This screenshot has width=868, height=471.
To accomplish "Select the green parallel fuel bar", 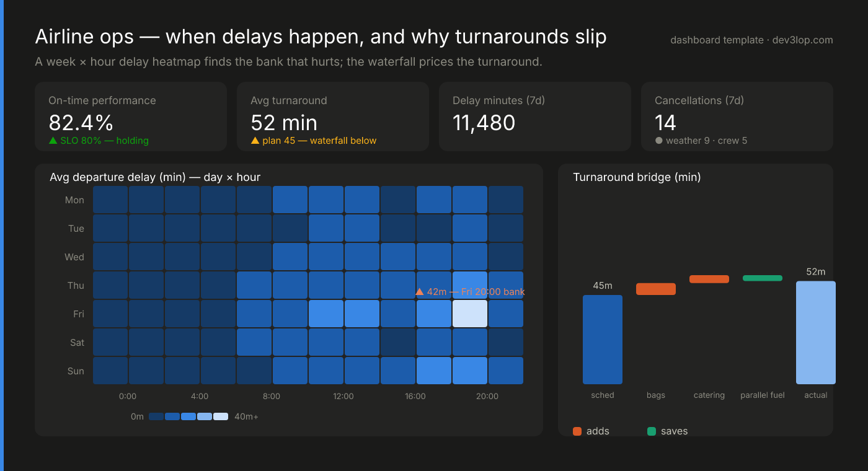I will [763, 278].
